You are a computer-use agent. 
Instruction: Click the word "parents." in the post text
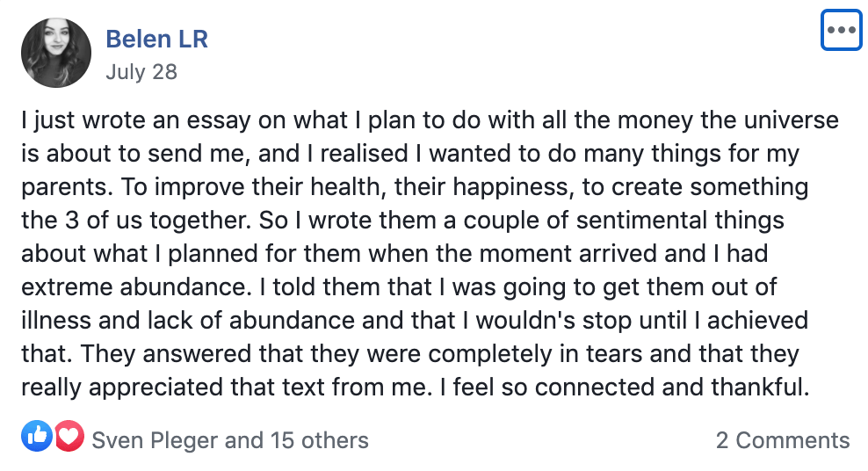[x=67, y=188]
